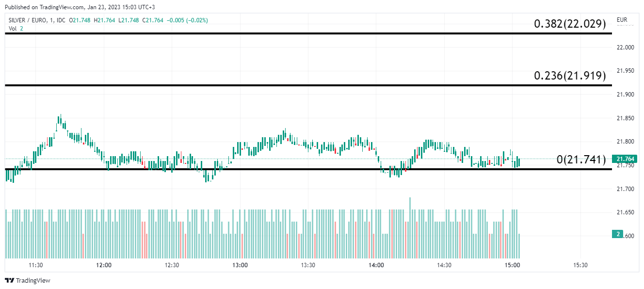644x289 pixels.
Task: Click the 14:00 time axis label
Action: point(376,265)
